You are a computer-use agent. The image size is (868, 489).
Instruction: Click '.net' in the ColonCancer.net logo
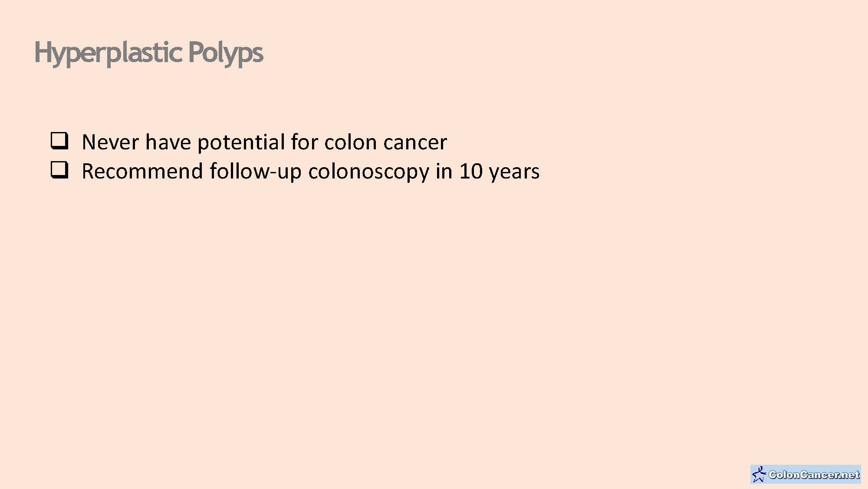click(x=849, y=475)
